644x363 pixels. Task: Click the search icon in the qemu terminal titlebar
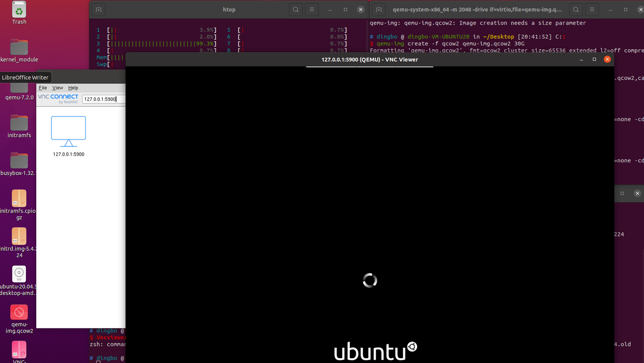point(576,9)
